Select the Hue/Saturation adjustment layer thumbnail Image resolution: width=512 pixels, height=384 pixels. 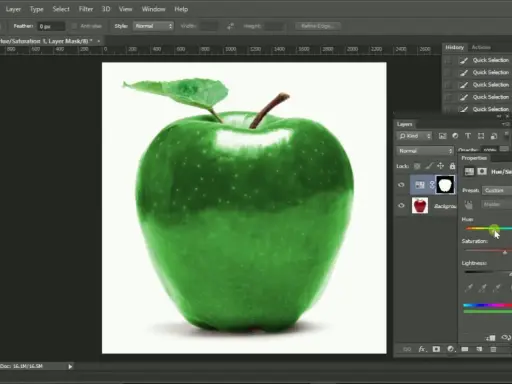420,185
